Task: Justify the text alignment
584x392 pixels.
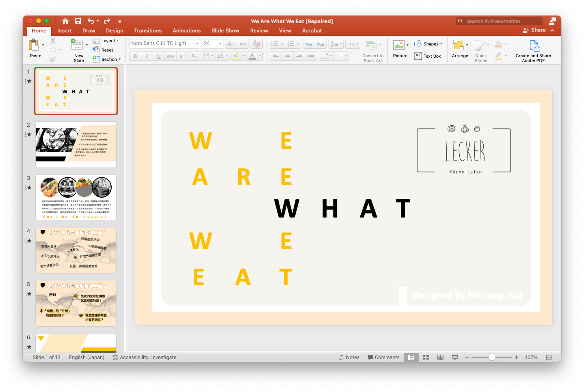Action: [x=311, y=56]
